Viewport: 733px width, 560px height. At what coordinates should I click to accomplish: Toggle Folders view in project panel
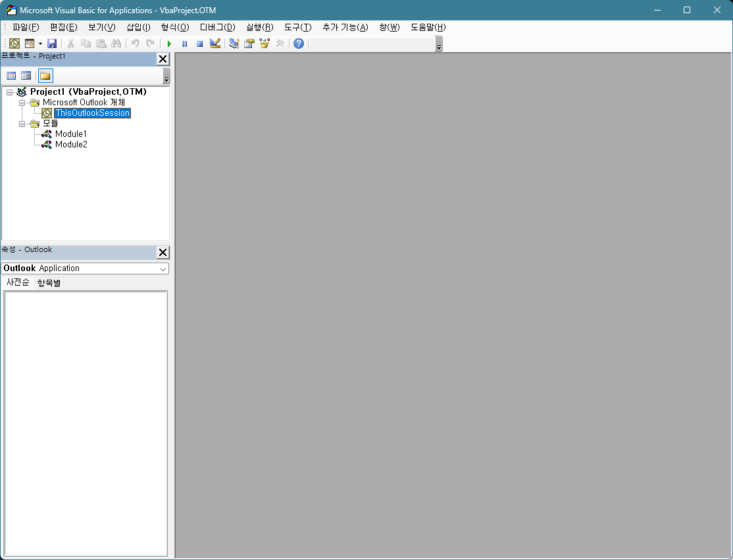(x=45, y=76)
